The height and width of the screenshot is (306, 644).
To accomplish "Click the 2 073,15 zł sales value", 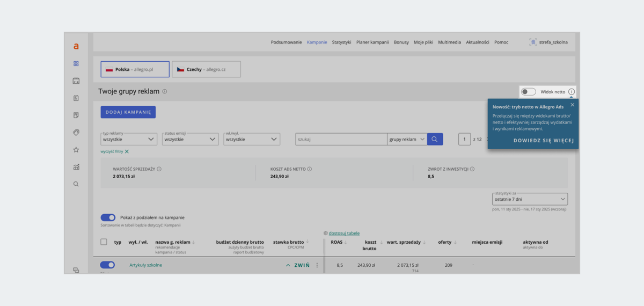I will click(123, 176).
